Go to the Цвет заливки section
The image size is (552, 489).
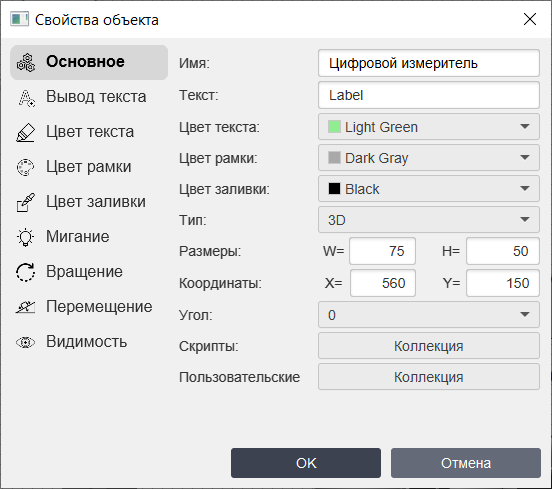tap(89, 202)
